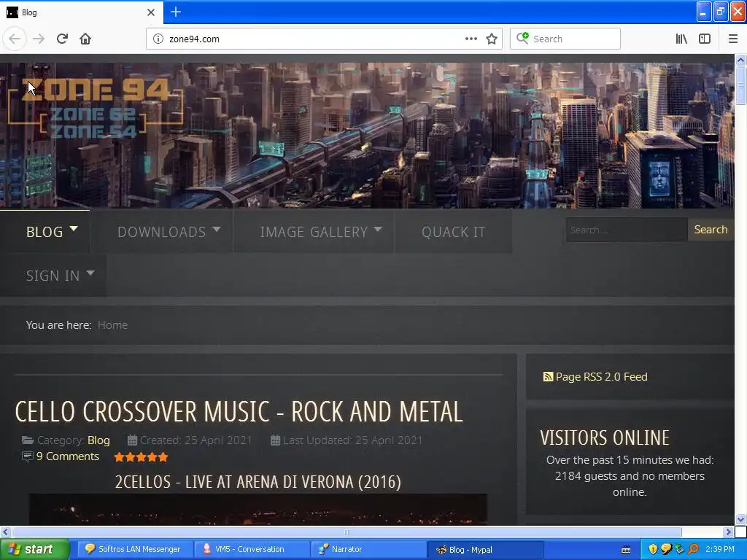This screenshot has width=747, height=560.
Task: Select the Blog - Mypal taskbar button
Action: tap(485, 550)
